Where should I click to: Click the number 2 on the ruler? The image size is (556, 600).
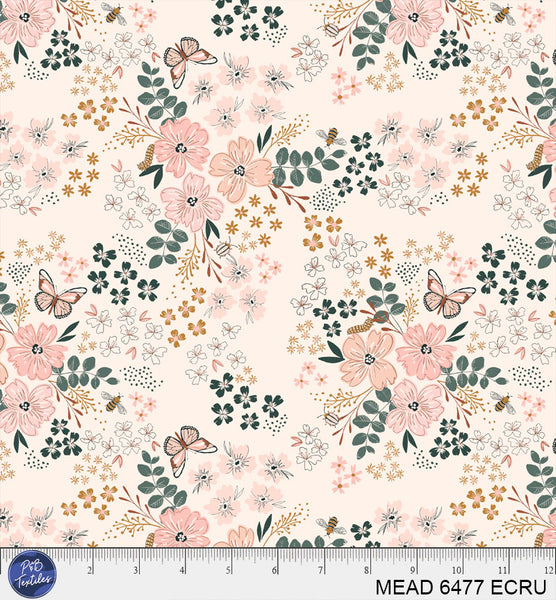pos(90,571)
